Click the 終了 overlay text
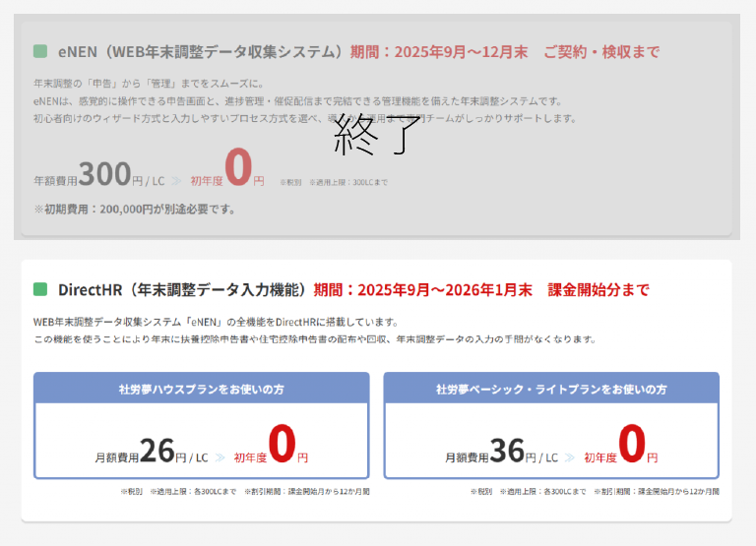 378,136
